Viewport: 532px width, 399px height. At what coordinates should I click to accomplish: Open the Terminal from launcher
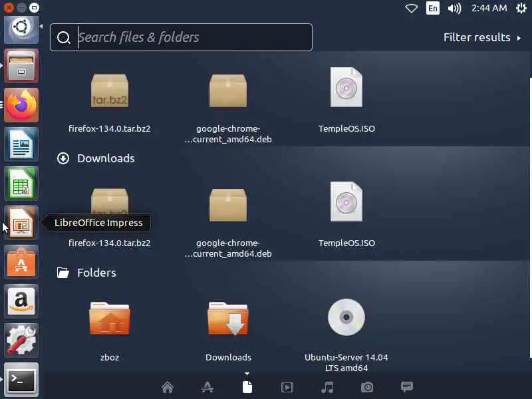(21, 380)
